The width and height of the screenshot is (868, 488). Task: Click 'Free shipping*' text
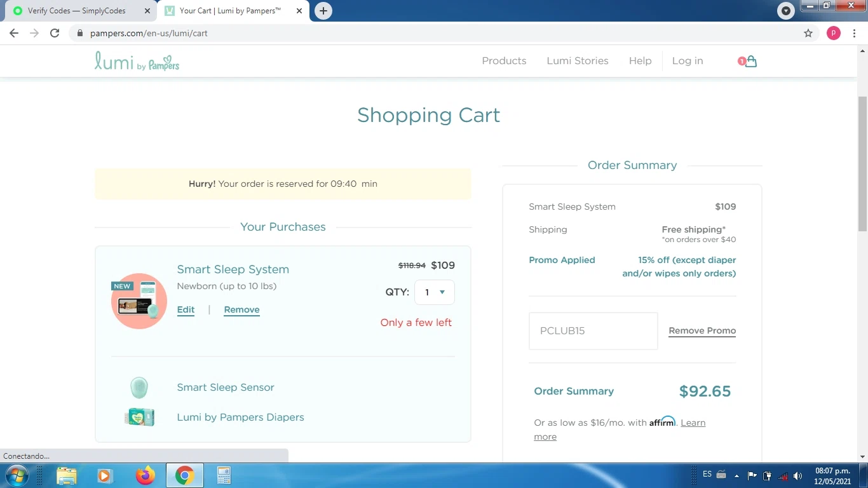tap(693, 229)
